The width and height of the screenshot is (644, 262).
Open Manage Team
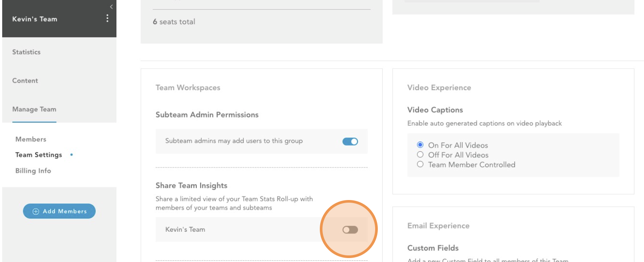tap(34, 109)
